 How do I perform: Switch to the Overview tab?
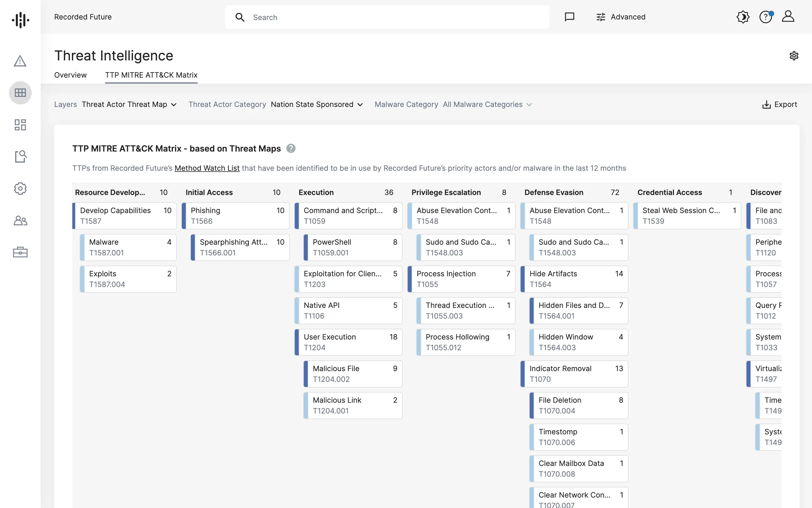[70, 75]
